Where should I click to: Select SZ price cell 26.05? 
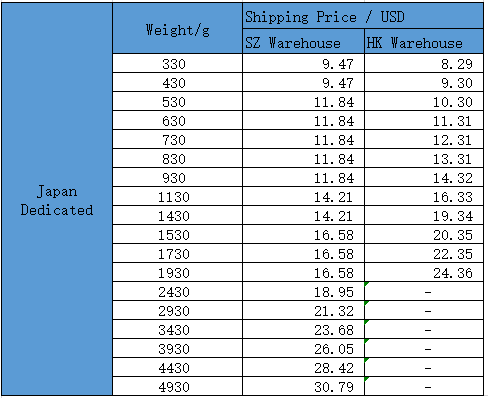tap(303, 348)
